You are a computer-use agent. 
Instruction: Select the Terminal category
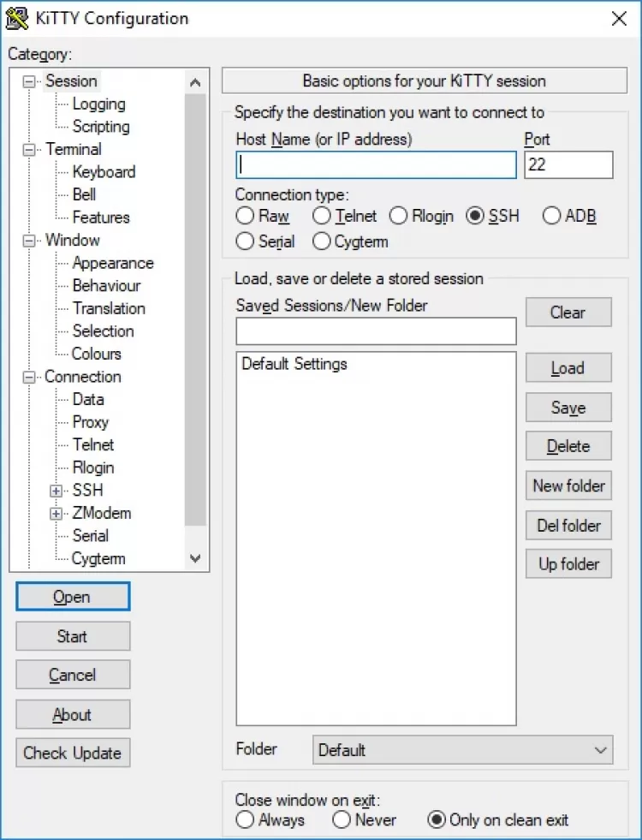(74, 149)
